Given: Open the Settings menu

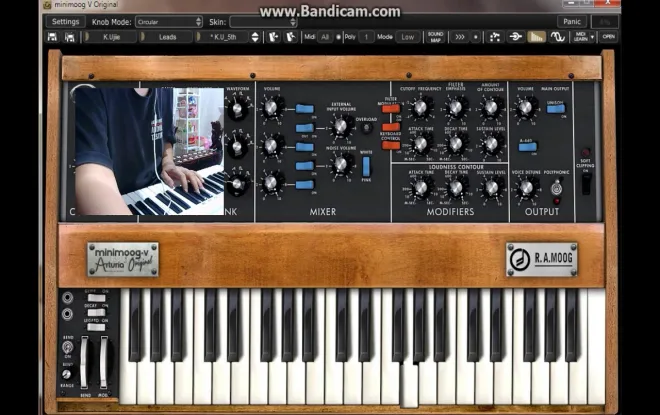Looking at the screenshot, I should (x=65, y=21).
